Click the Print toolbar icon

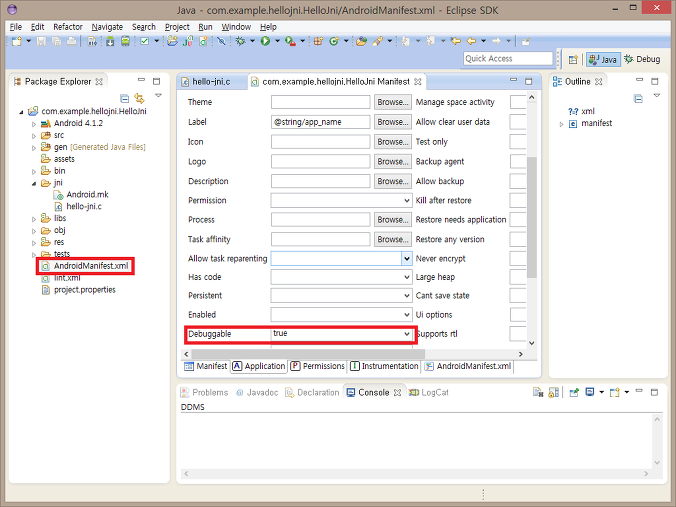click(72, 41)
